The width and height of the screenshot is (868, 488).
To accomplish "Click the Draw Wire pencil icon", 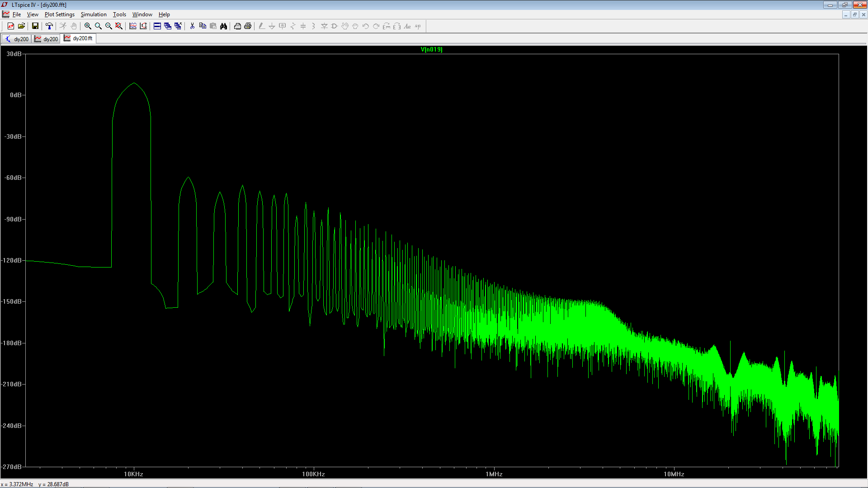I will pyautogui.click(x=262, y=26).
